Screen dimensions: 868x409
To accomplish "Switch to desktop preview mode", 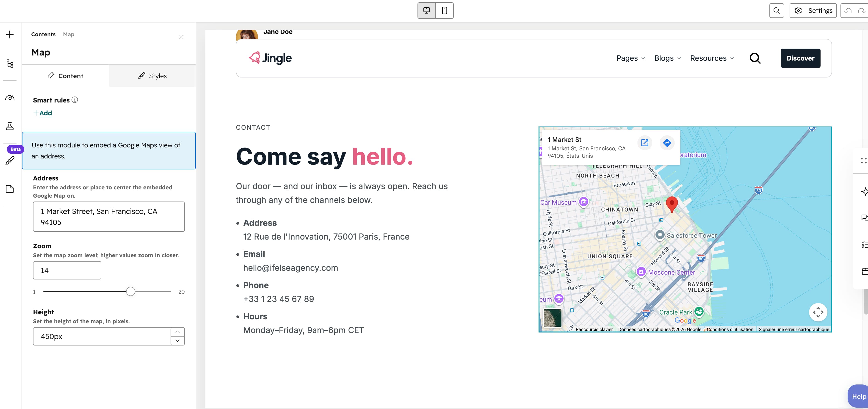I will tap(427, 11).
